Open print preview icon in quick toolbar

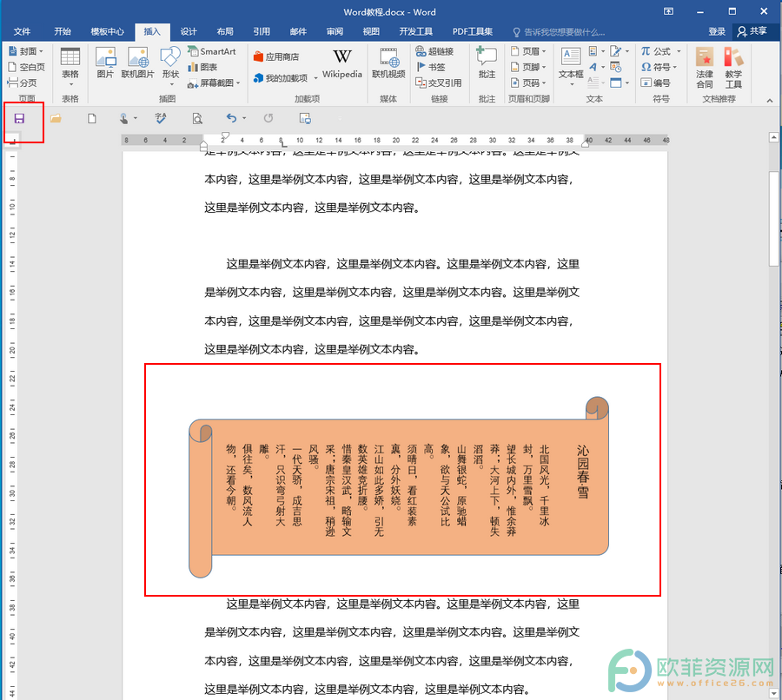[x=197, y=118]
